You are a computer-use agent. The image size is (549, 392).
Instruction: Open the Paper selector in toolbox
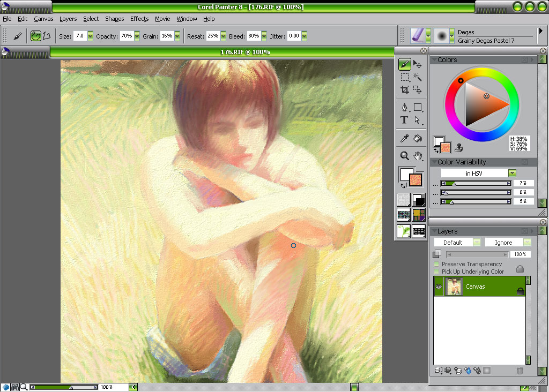click(404, 200)
